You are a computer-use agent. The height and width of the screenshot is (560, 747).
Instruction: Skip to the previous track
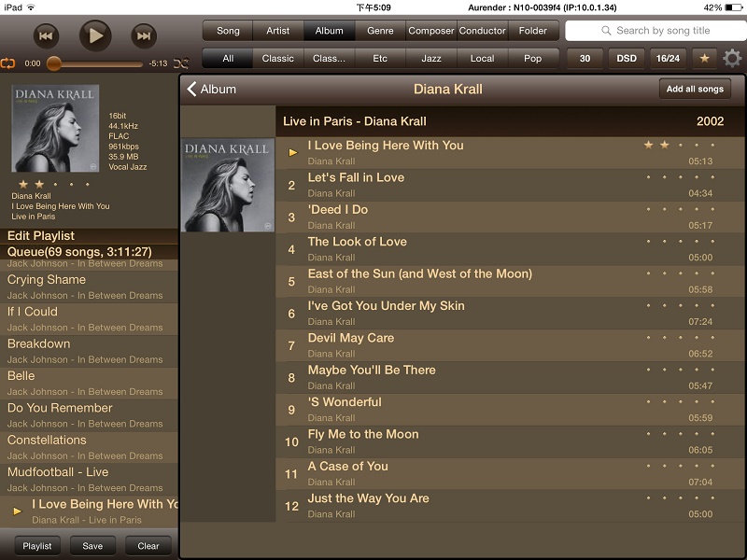click(46, 35)
